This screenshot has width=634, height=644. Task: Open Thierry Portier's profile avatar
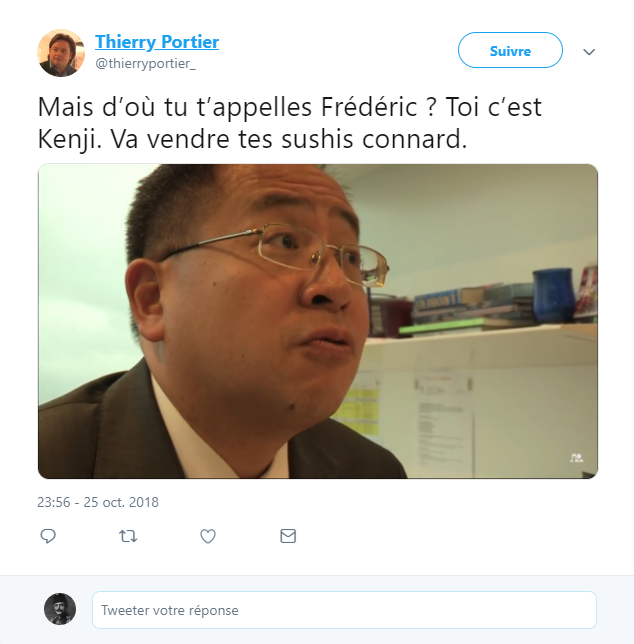pos(61,53)
